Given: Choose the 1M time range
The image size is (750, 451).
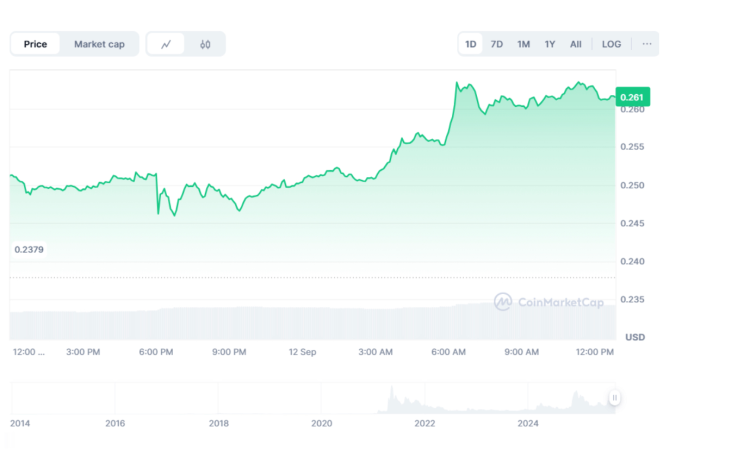Looking at the screenshot, I should [x=523, y=44].
